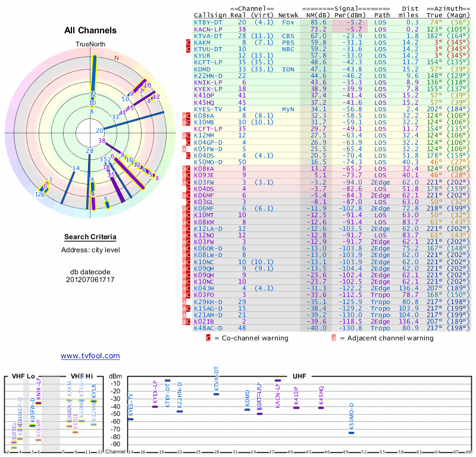Select the K41DP callsign in the table

(204, 95)
